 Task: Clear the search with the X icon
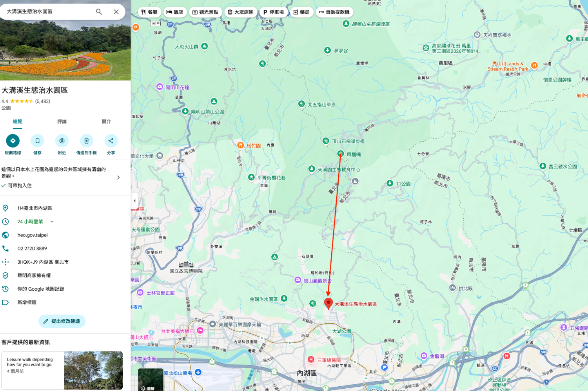pyautogui.click(x=116, y=12)
